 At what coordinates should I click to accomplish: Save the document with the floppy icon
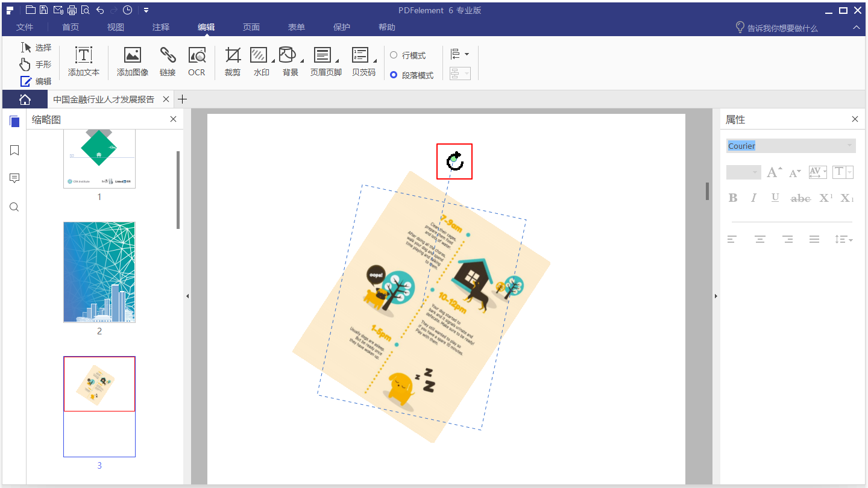pos(44,10)
